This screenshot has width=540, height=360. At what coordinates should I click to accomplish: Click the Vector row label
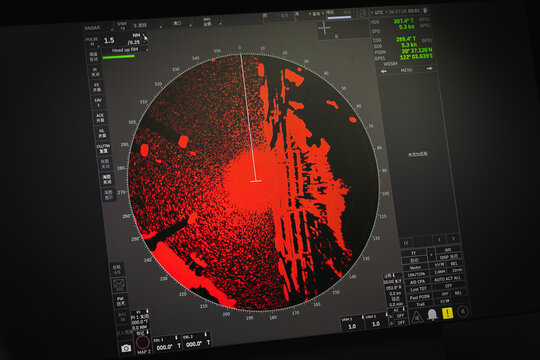pyautogui.click(x=416, y=268)
